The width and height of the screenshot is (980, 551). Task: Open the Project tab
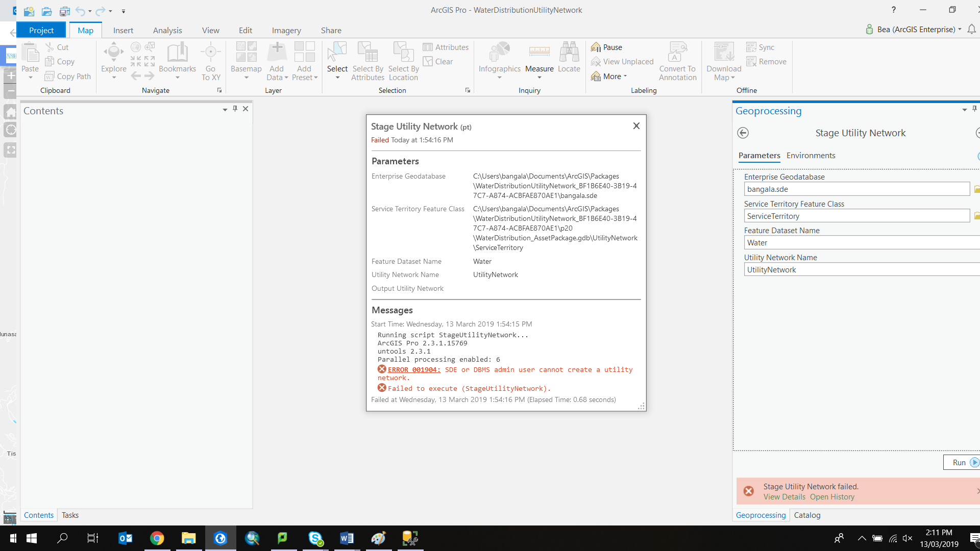point(41,30)
